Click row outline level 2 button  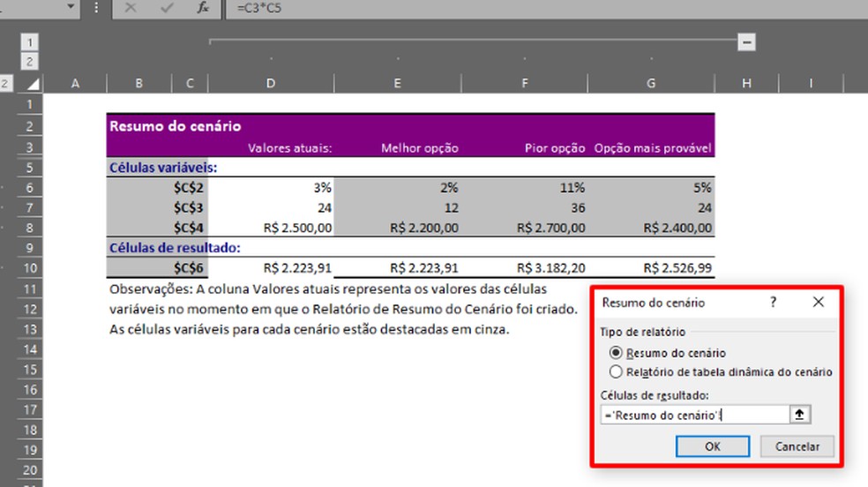(x=4, y=84)
